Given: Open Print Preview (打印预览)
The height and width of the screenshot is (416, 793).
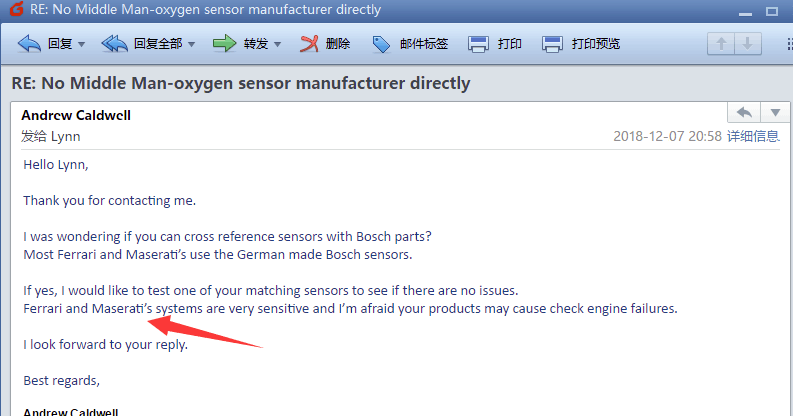Looking at the screenshot, I should click(581, 44).
